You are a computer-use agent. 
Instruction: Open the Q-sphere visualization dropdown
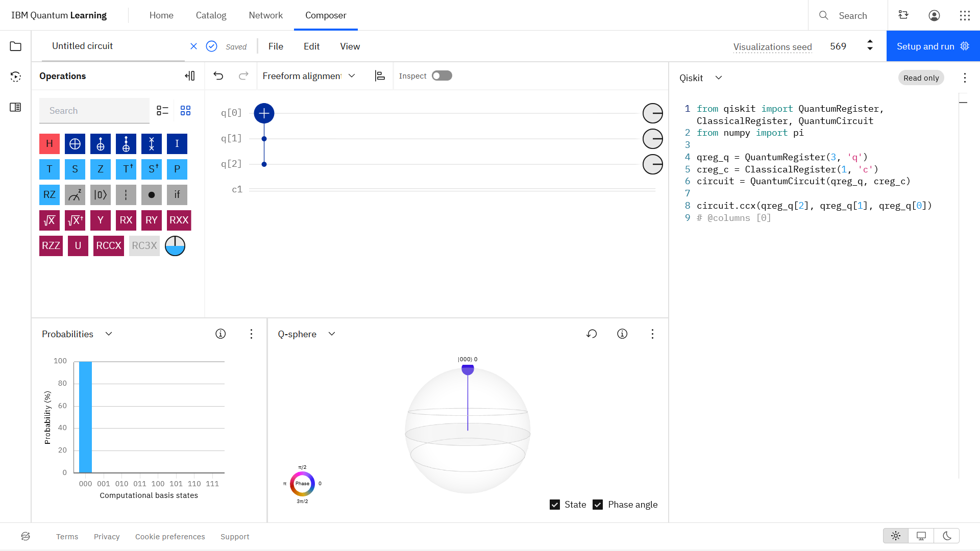click(307, 334)
